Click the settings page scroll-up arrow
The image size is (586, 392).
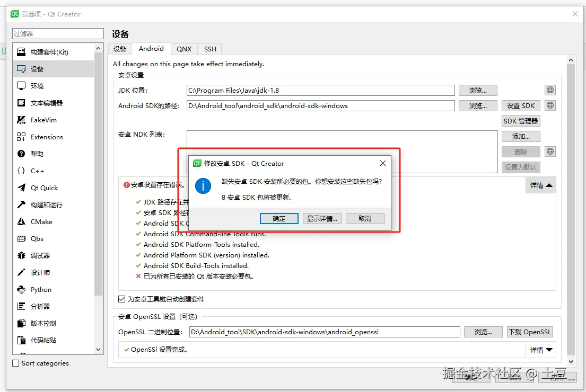[x=571, y=60]
